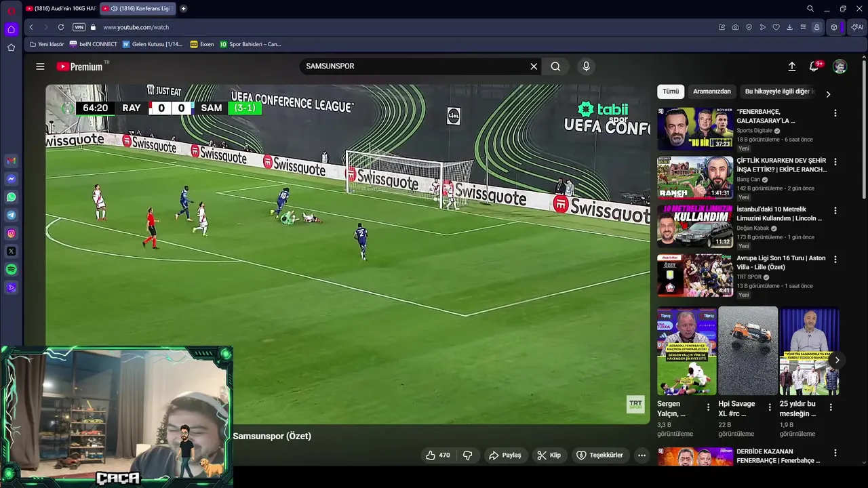The height and width of the screenshot is (488, 868).
Task: Click the Klip scissors button
Action: [x=549, y=455]
